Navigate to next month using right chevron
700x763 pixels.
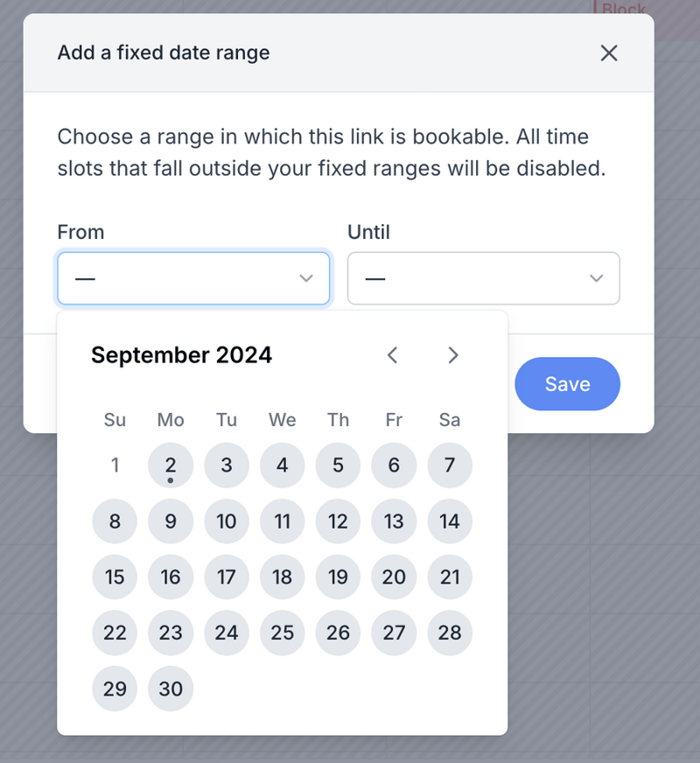click(453, 355)
